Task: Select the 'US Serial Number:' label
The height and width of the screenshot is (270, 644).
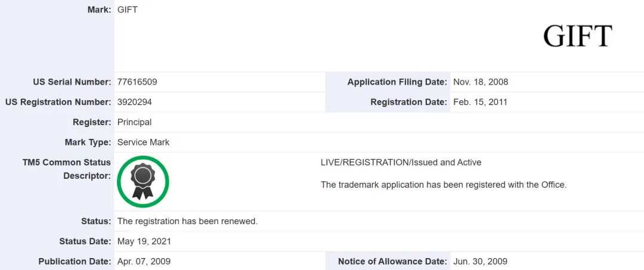Action: [x=72, y=82]
